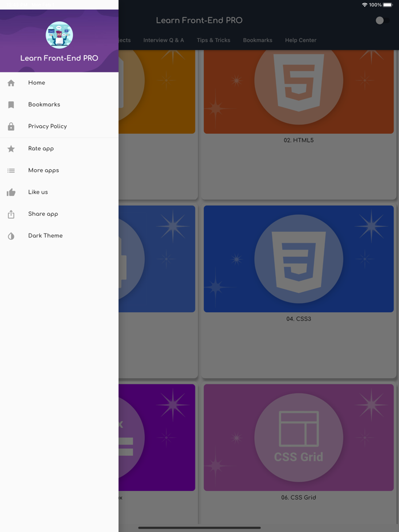Tap the app avatar in drawer header
The image size is (399, 532).
coord(59,35)
